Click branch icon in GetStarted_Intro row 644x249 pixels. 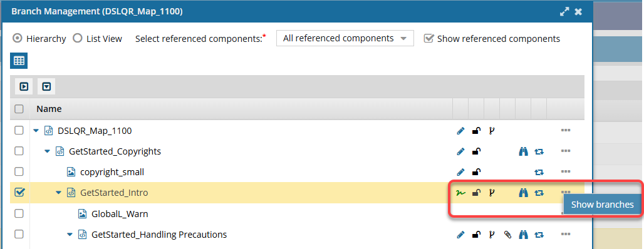pos(492,193)
